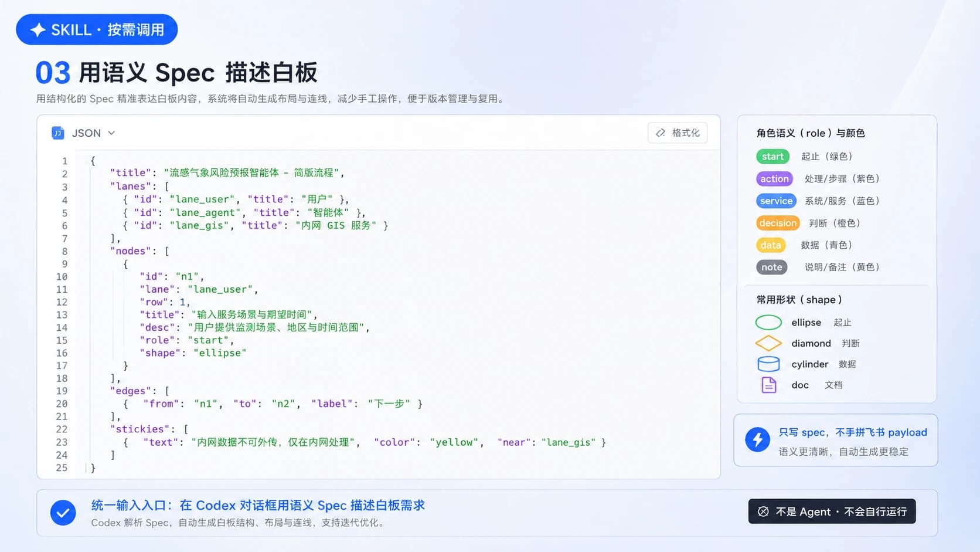
Task: Click line number 25 in editor gutter
Action: tap(62, 468)
